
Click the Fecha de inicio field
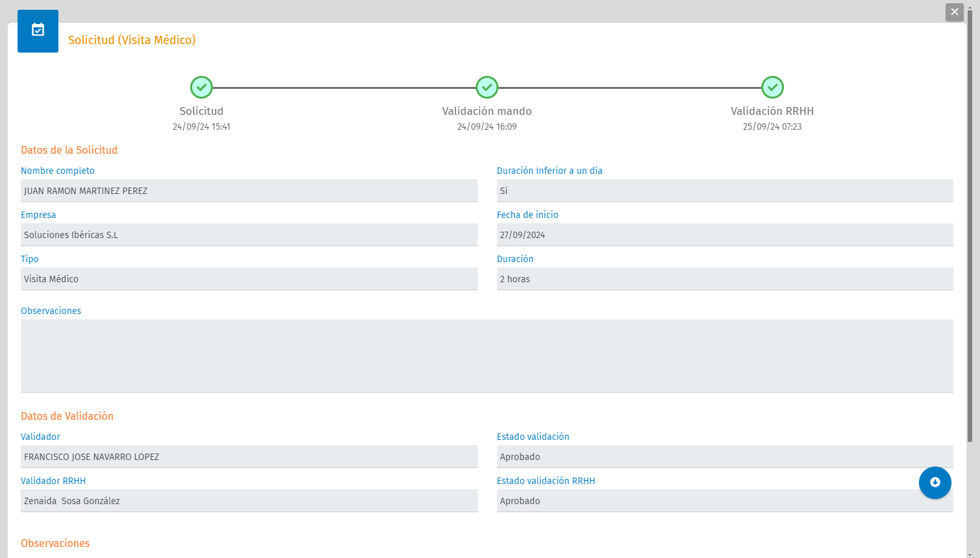coord(724,235)
